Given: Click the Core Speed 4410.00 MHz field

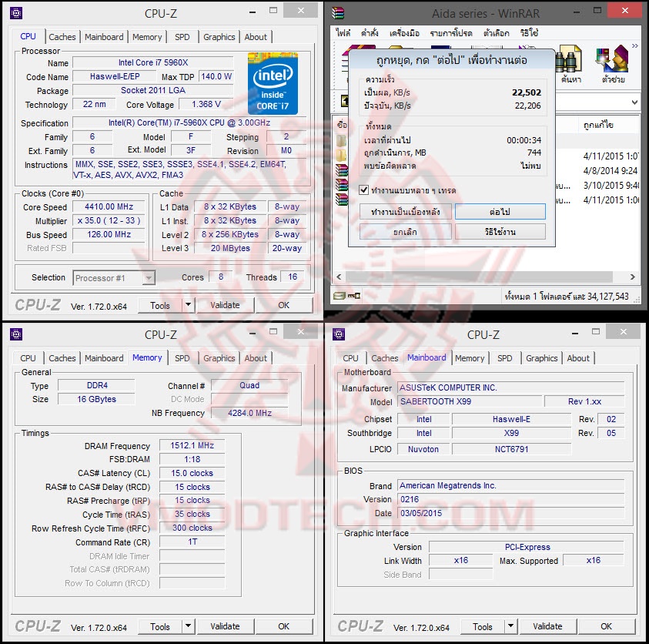Looking at the screenshot, I should [109, 206].
